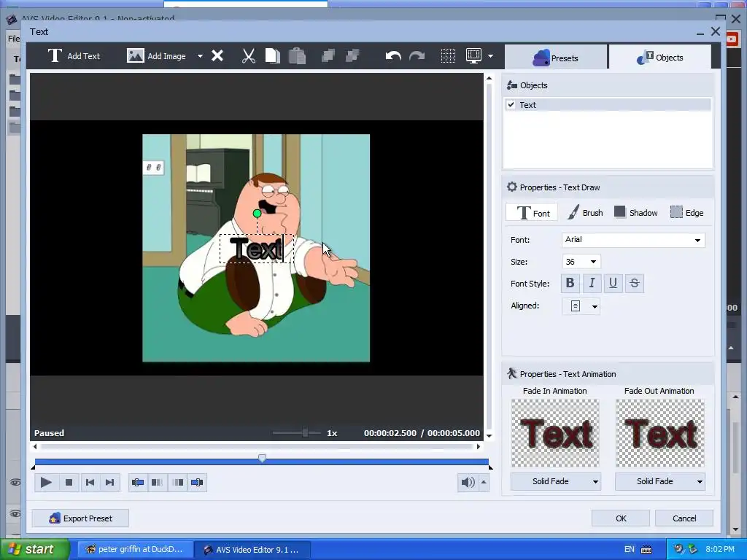Toggle italic font style
This screenshot has width=747, height=560.
pos(592,284)
